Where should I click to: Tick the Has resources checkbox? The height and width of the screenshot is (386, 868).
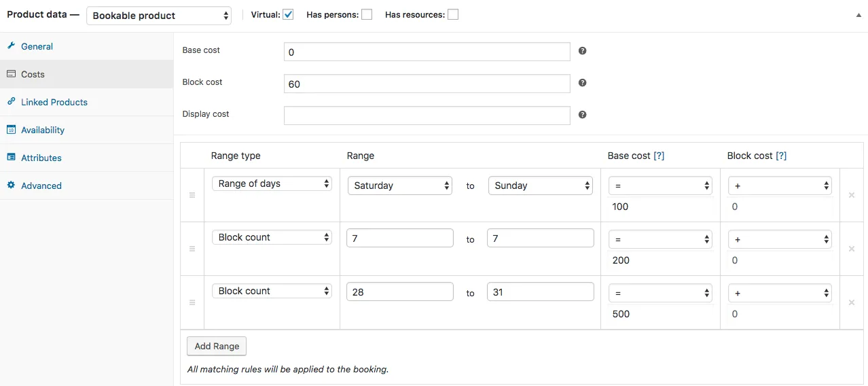click(453, 14)
